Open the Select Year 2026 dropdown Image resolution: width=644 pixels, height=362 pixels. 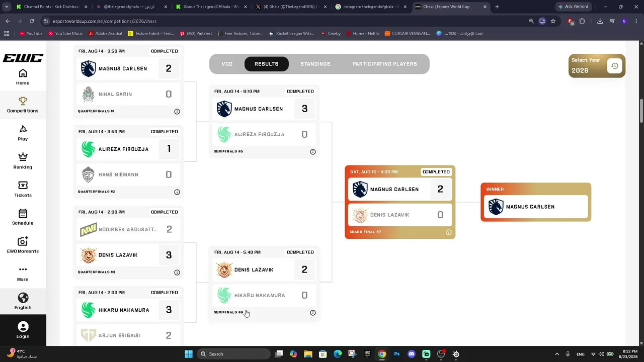(x=597, y=66)
